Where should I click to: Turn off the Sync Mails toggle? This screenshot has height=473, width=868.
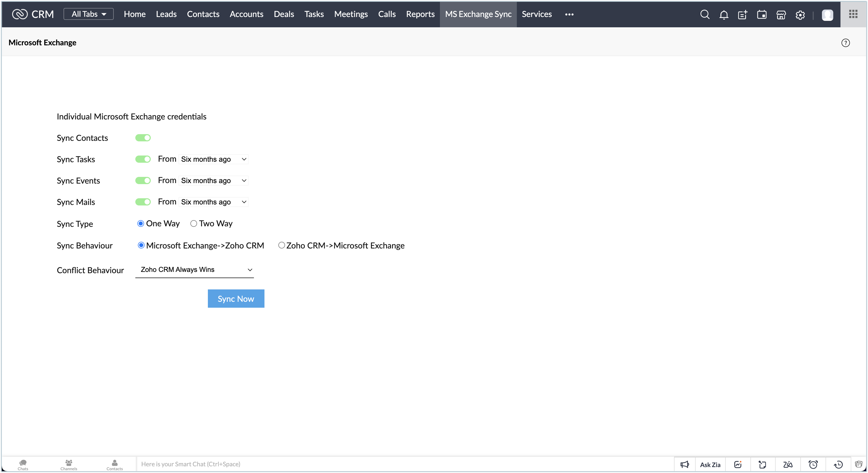coord(143,202)
